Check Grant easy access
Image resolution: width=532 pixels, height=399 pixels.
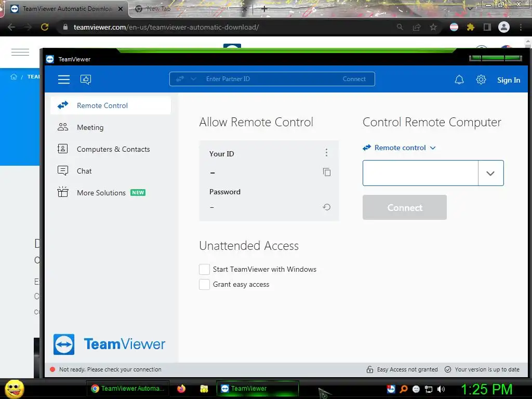click(204, 284)
